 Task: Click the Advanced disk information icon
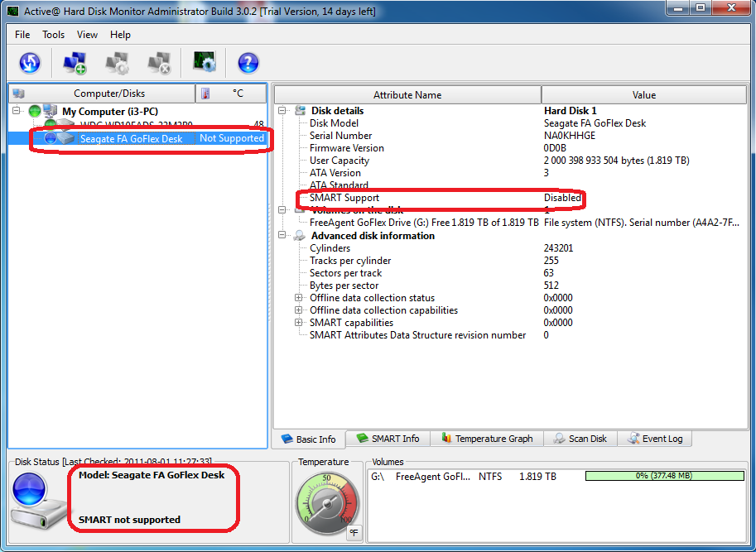click(x=300, y=236)
